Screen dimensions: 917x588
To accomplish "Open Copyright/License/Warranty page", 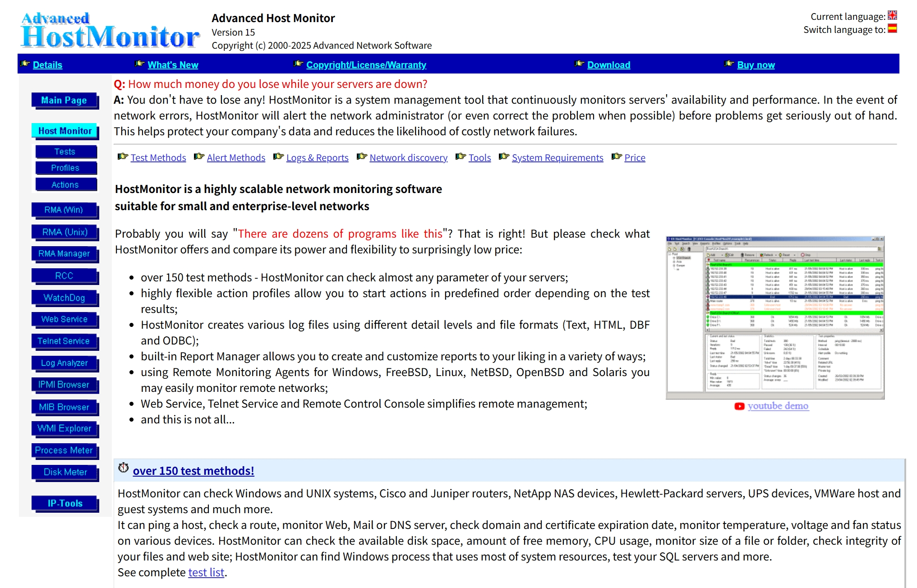I will click(366, 65).
